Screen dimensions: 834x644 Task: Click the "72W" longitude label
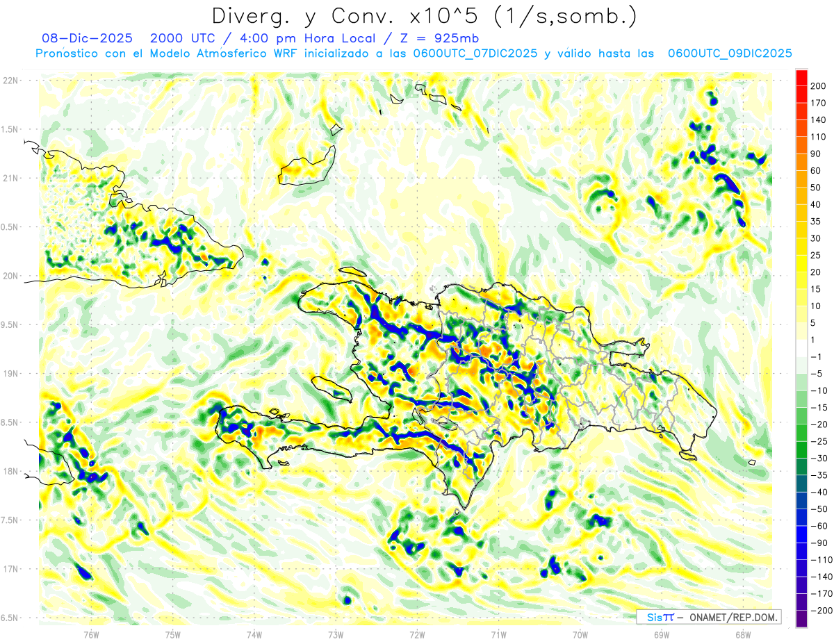click(417, 634)
